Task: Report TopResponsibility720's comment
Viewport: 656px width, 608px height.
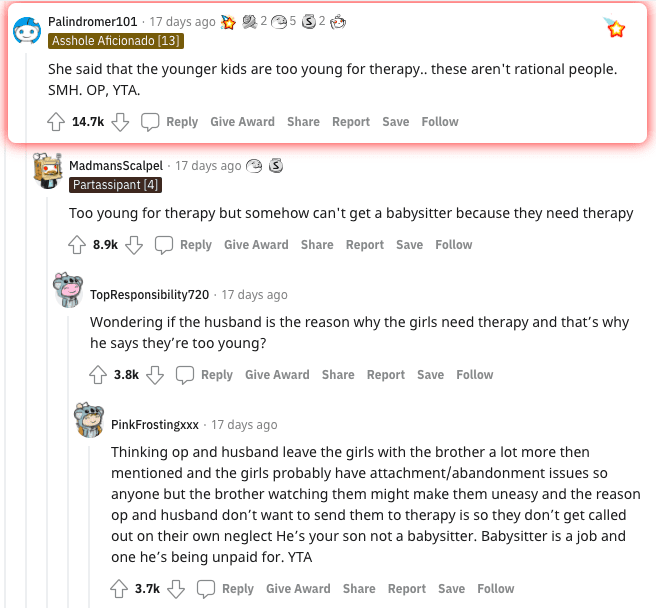Action: pos(385,375)
